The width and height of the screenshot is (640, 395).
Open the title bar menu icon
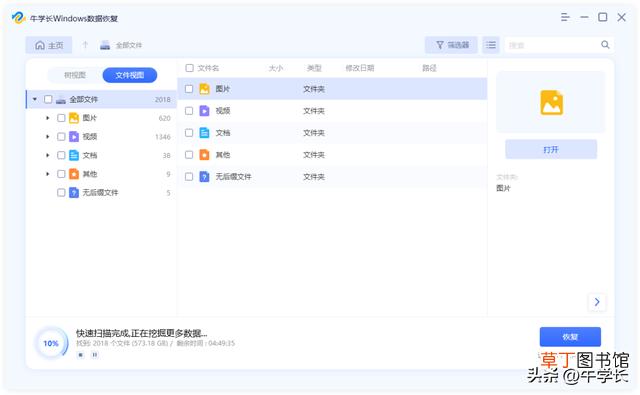pos(565,17)
